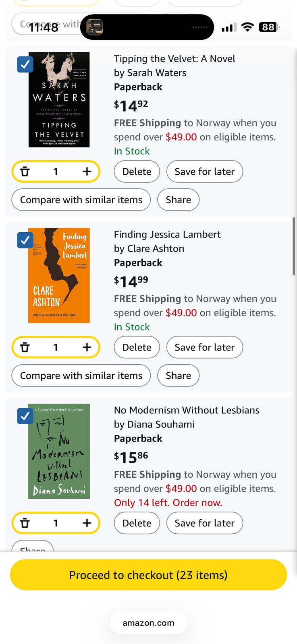The height and width of the screenshot is (644, 297).
Task: Save No Modernism Without Lesbians for later
Action: point(204,523)
